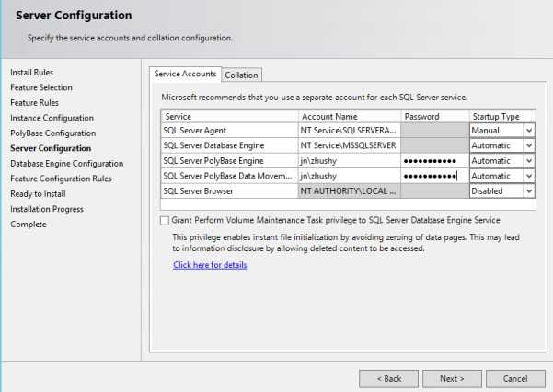This screenshot has width=553, height=392.
Task: Expand Database Engine startup type dropdown
Action: pos(528,145)
